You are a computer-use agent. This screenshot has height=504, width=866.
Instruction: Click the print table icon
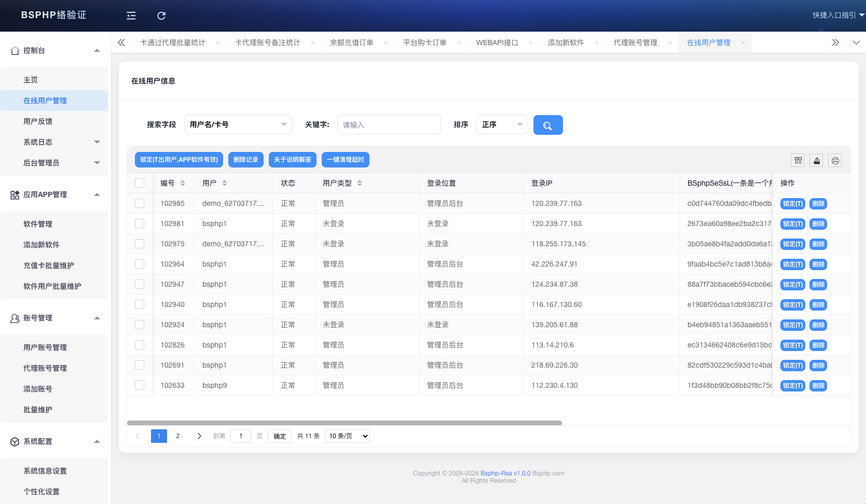[x=835, y=160]
